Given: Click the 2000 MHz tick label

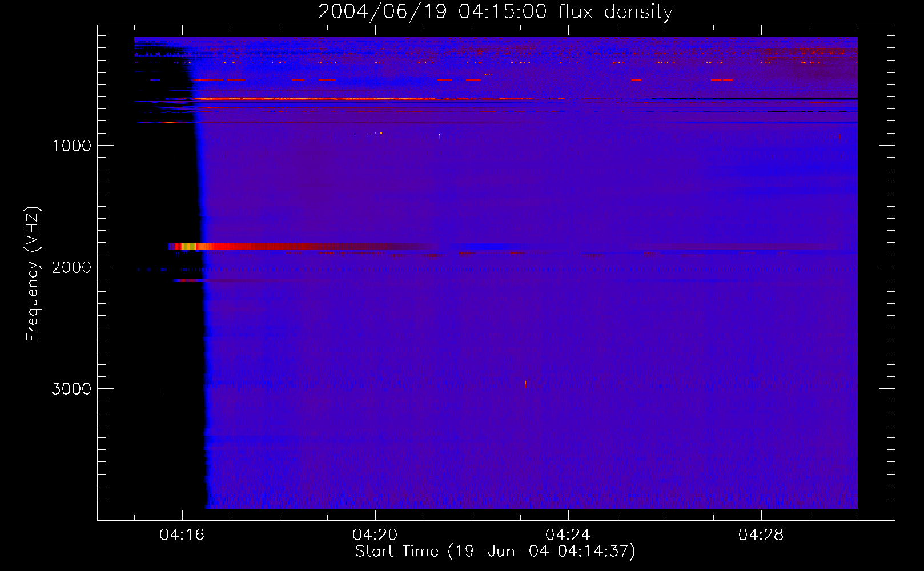Looking at the screenshot, I should (x=71, y=267).
